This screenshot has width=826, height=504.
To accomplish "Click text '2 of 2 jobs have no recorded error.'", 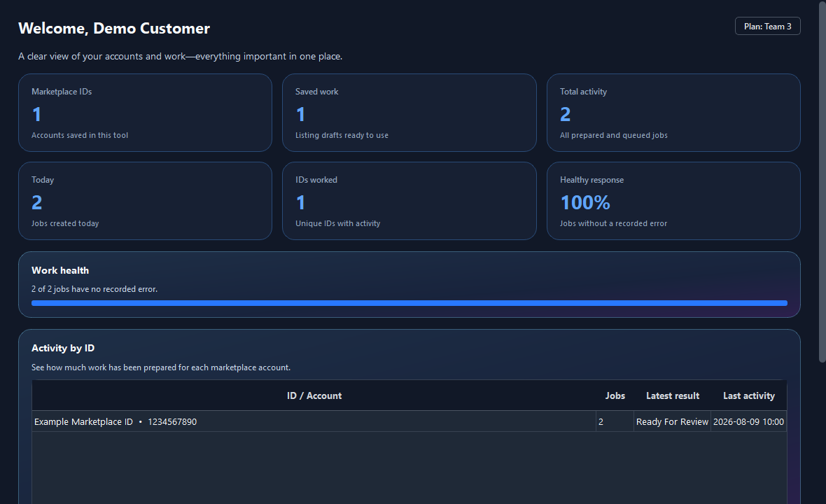I will pyautogui.click(x=94, y=289).
